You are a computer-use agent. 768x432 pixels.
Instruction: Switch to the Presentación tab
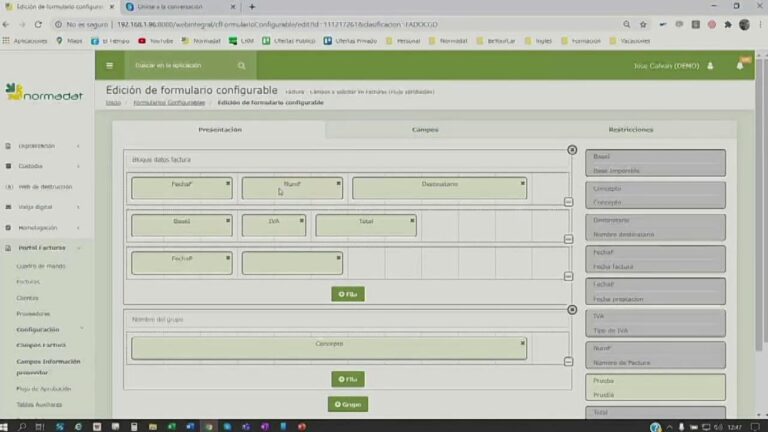coord(219,129)
